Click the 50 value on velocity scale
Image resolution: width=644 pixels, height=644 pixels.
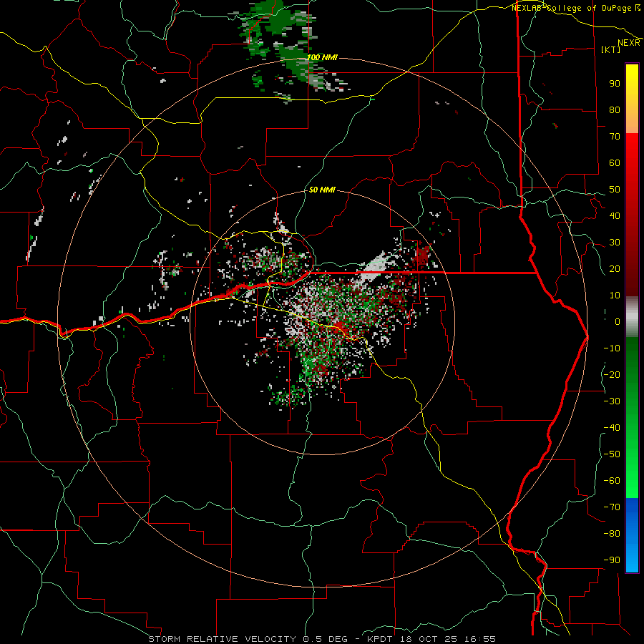coord(615,190)
